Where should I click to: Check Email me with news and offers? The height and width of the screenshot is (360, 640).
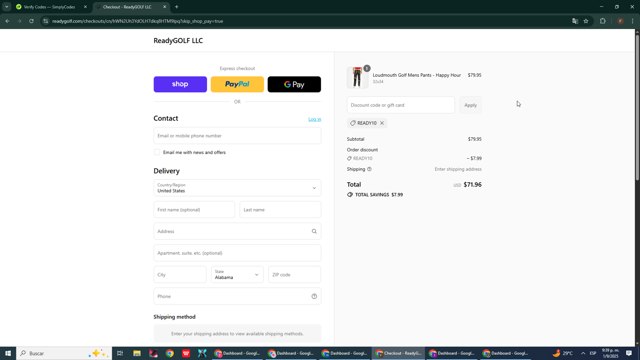click(157, 152)
